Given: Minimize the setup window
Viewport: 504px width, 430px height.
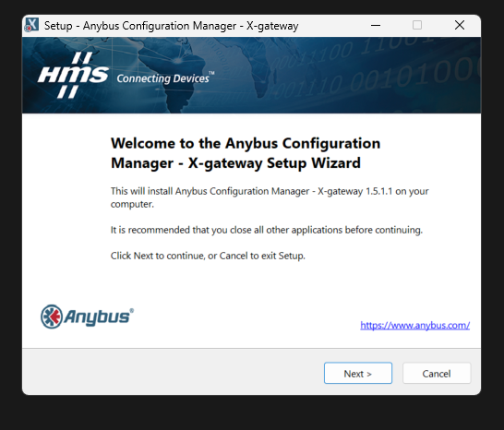Looking at the screenshot, I should 376,25.
